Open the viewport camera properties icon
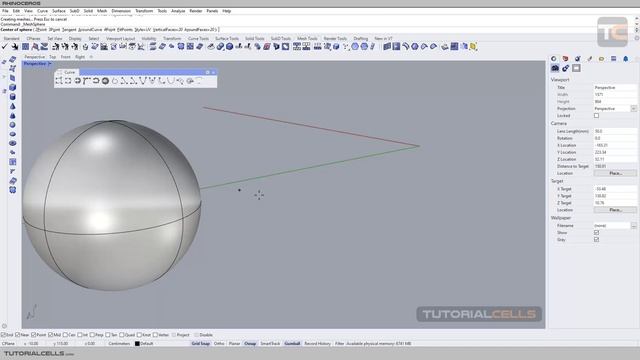The image size is (640, 360). pyautogui.click(x=555, y=68)
